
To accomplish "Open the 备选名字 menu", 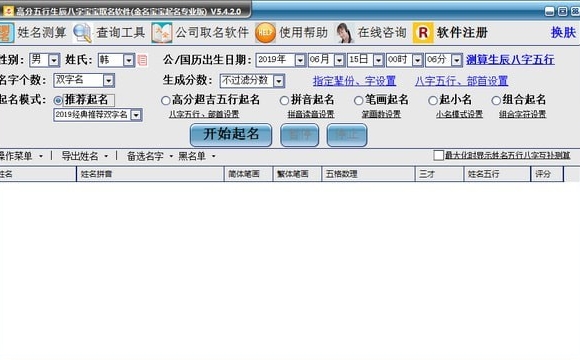I will click(150, 156).
